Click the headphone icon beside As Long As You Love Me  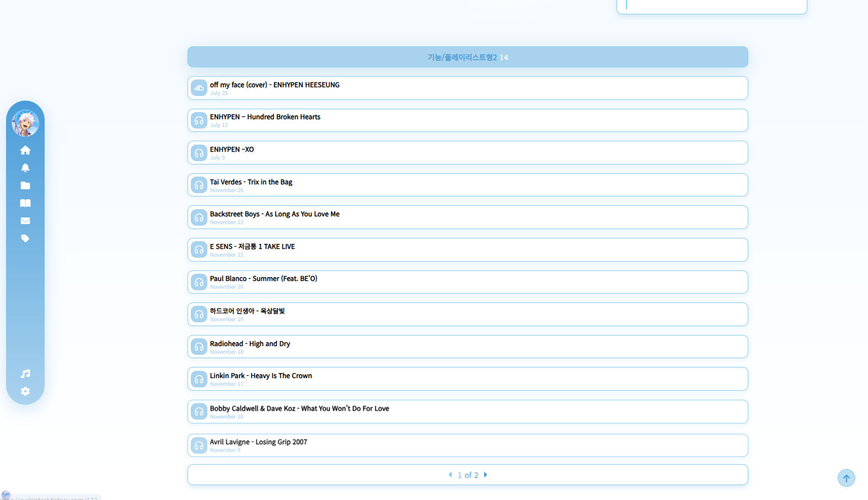point(199,217)
